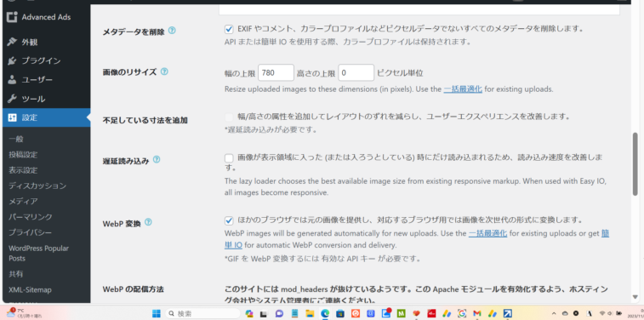Click the プラグイン plug icon
The image size is (644, 320).
pyautogui.click(x=12, y=60)
